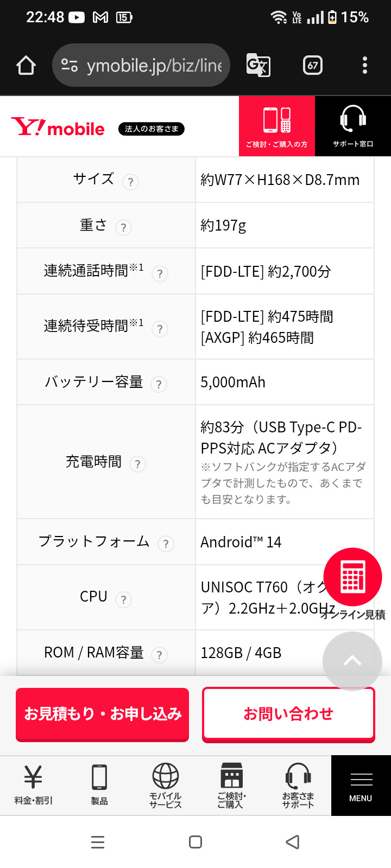Open Google Translate for this page
Image resolution: width=391 pixels, height=868 pixels.
tap(258, 66)
